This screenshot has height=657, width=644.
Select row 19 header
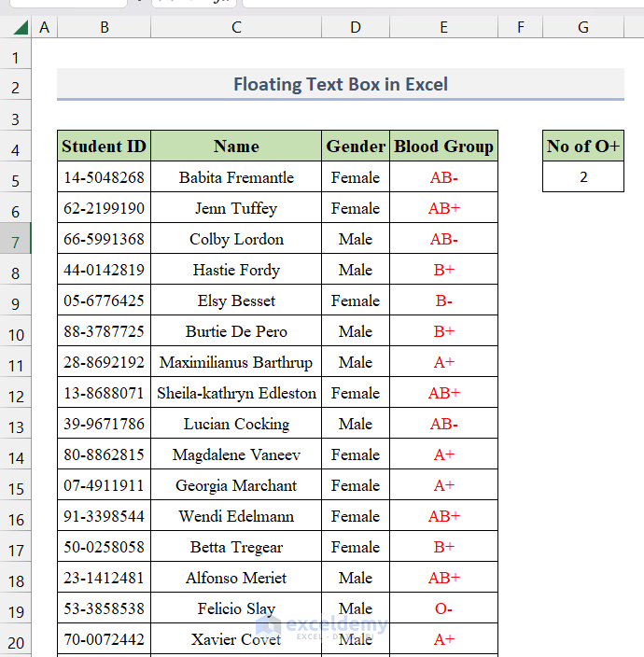point(16,609)
